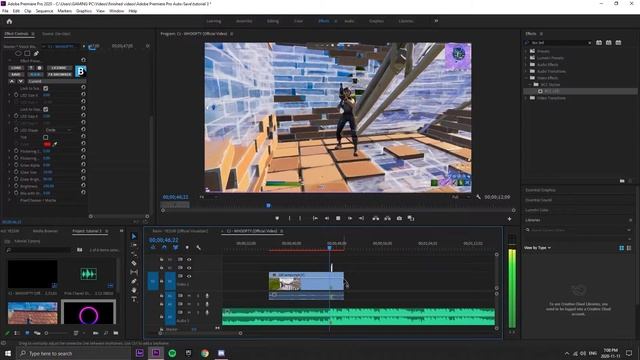Image resolution: width=640 pixels, height=360 pixels.
Task: Step back one frame
Action: [x=327, y=218]
